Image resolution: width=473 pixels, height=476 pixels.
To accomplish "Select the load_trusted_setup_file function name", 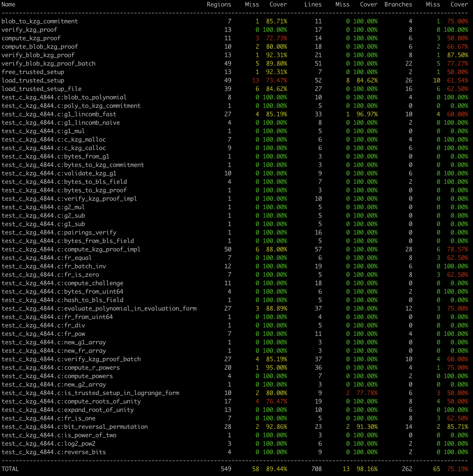I will (42, 89).
